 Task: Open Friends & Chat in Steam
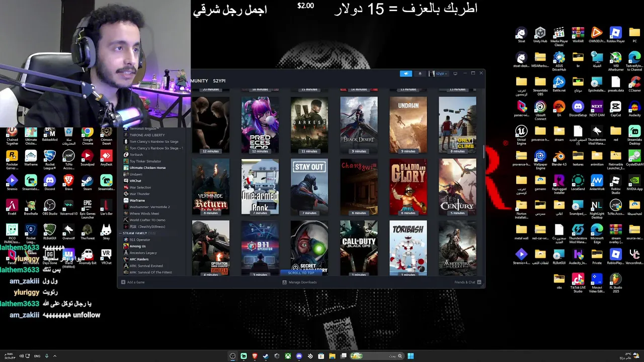coord(468,282)
